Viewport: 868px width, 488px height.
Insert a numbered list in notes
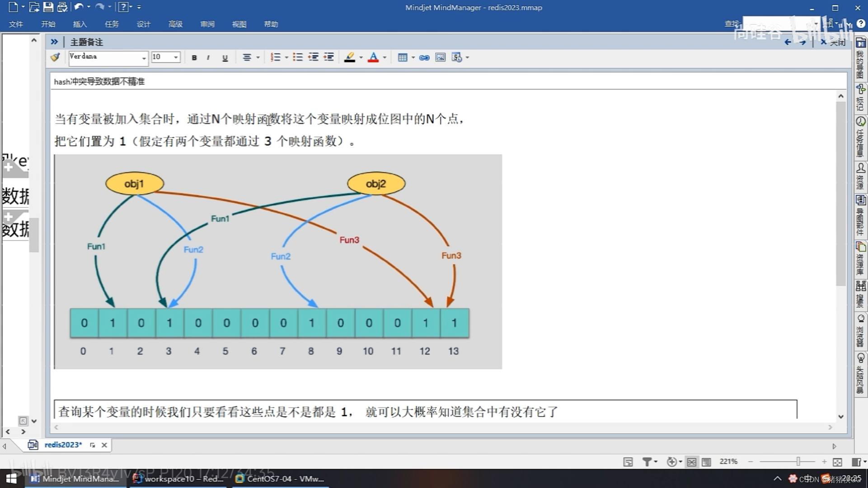[275, 57]
